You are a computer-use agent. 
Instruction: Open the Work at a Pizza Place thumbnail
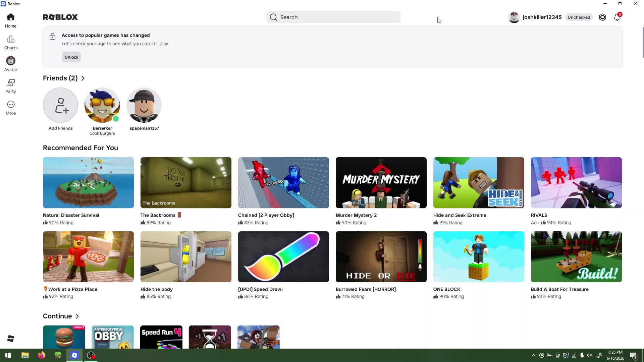[88, 257]
